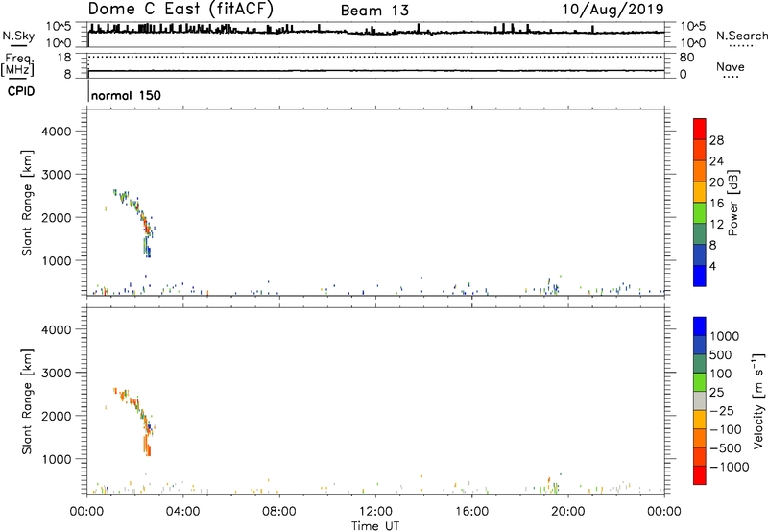Click the red top of power colorbar

700,129
